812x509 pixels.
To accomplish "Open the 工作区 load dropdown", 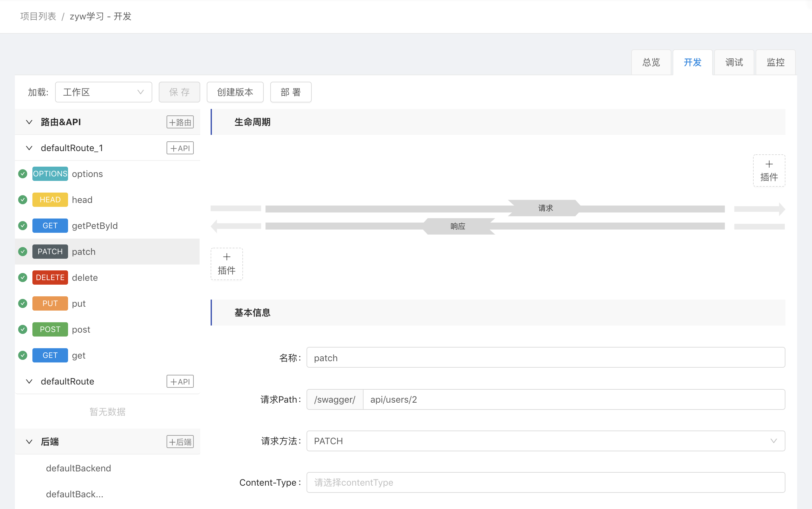I will click(103, 92).
